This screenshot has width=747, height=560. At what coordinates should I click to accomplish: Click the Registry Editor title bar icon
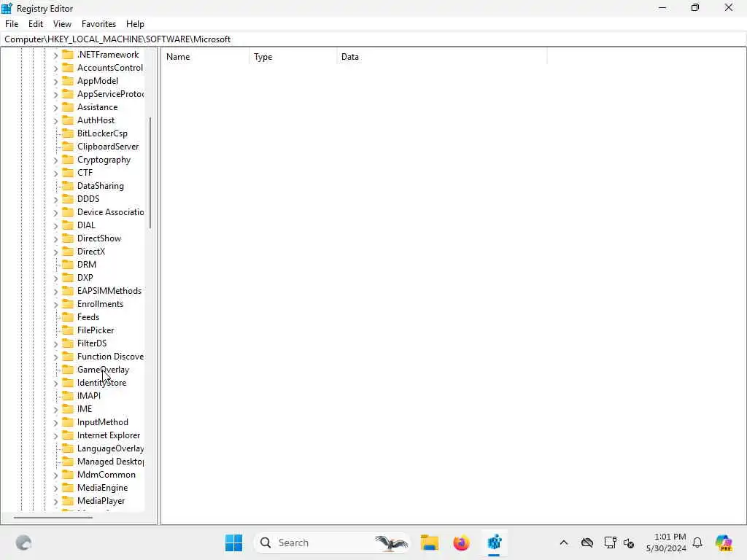[x=7, y=8]
